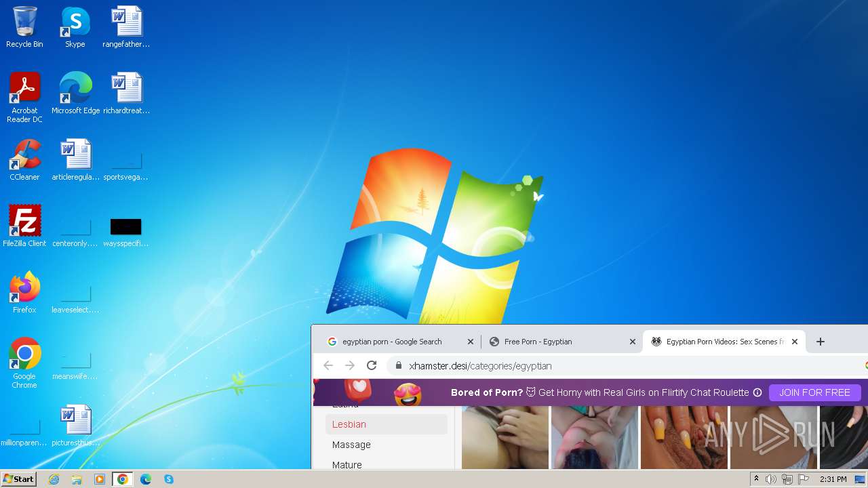Select the articleregula Word document icon
The width and height of the screenshot is (868, 488).
pos(75,160)
